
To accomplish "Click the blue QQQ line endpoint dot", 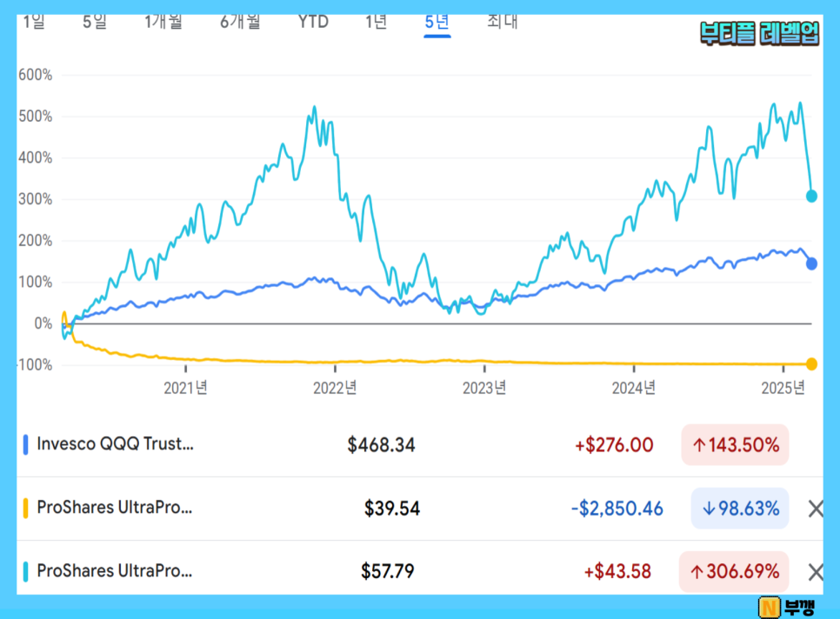I will pos(811,263).
